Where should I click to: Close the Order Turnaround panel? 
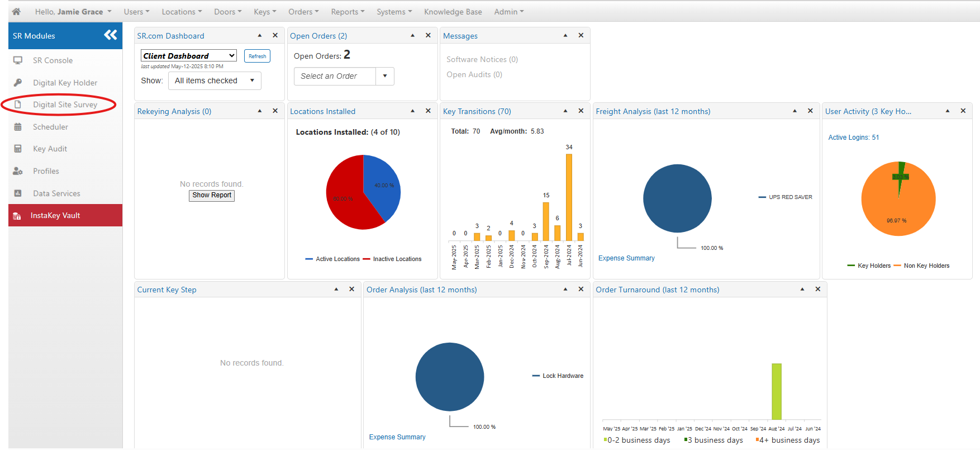click(x=818, y=289)
